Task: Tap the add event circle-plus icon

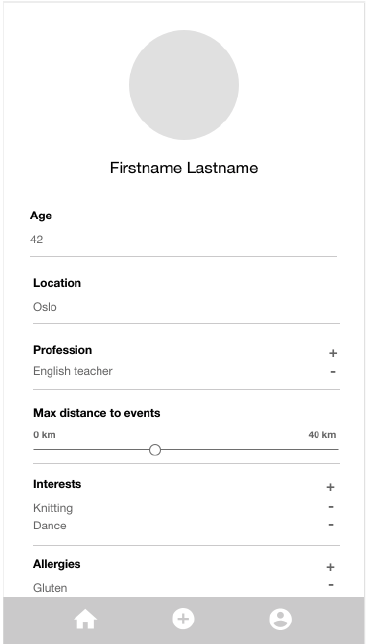Action: click(183, 619)
